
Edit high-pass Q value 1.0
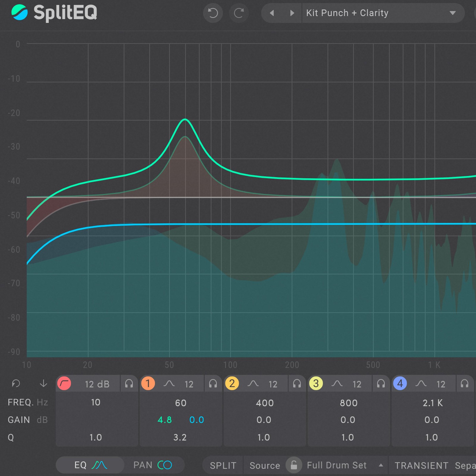(x=96, y=437)
